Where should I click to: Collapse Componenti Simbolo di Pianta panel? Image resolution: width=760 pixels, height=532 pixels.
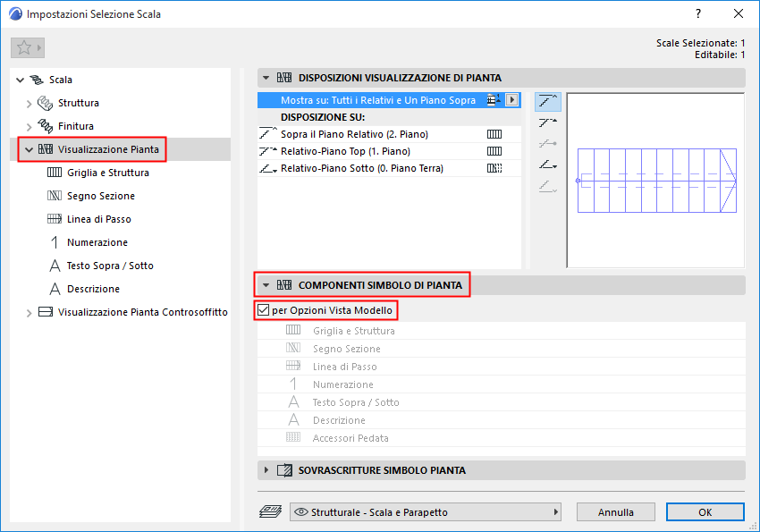click(266, 285)
